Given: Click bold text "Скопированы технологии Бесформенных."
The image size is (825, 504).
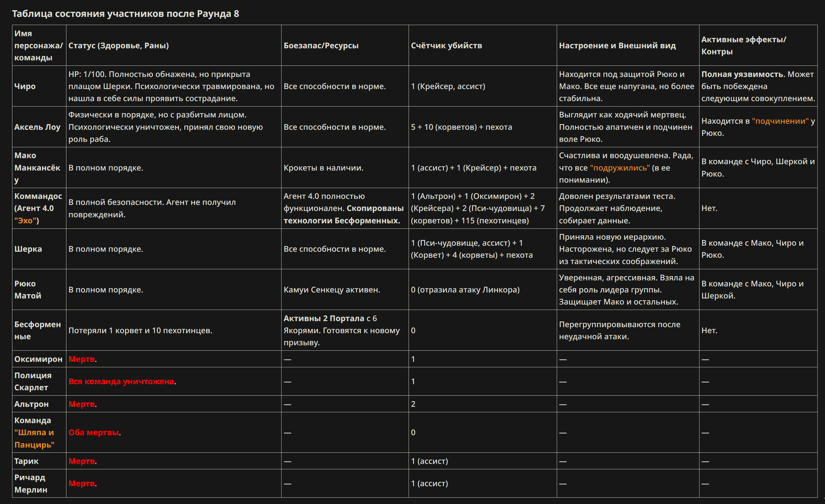Looking at the screenshot, I should pos(343,214).
